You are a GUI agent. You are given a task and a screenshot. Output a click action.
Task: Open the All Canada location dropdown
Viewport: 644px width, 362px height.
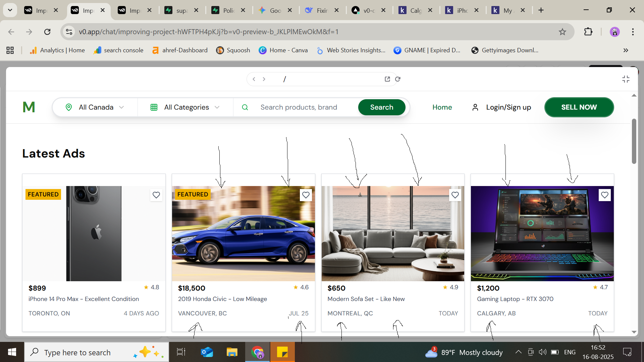(95, 107)
